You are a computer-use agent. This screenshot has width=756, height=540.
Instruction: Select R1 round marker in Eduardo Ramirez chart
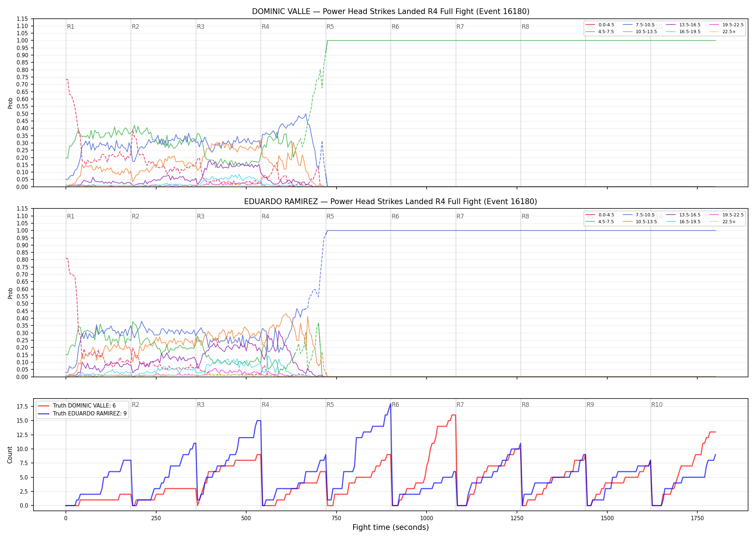(x=71, y=216)
